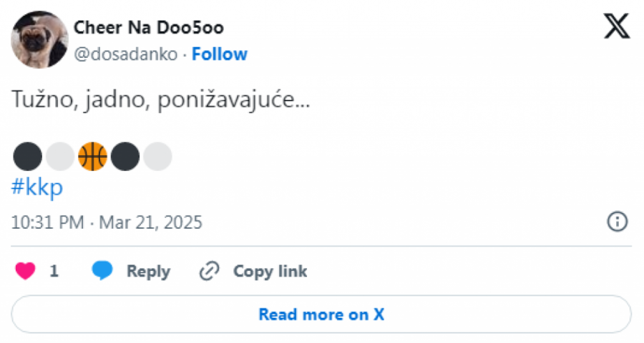644x343 pixels.
Task: Click the like count number 1
Action: tap(54, 272)
